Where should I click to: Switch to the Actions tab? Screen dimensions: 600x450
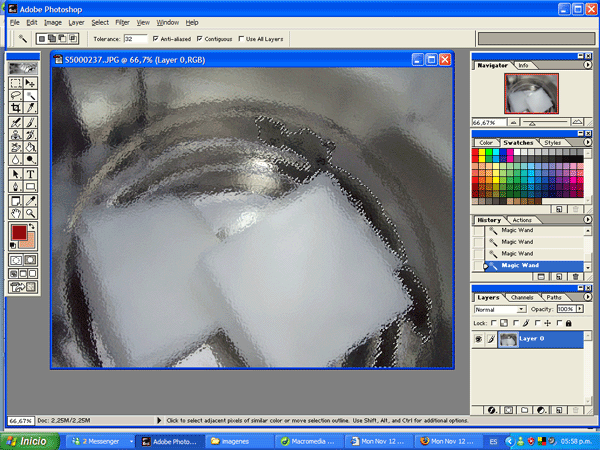[x=522, y=220]
